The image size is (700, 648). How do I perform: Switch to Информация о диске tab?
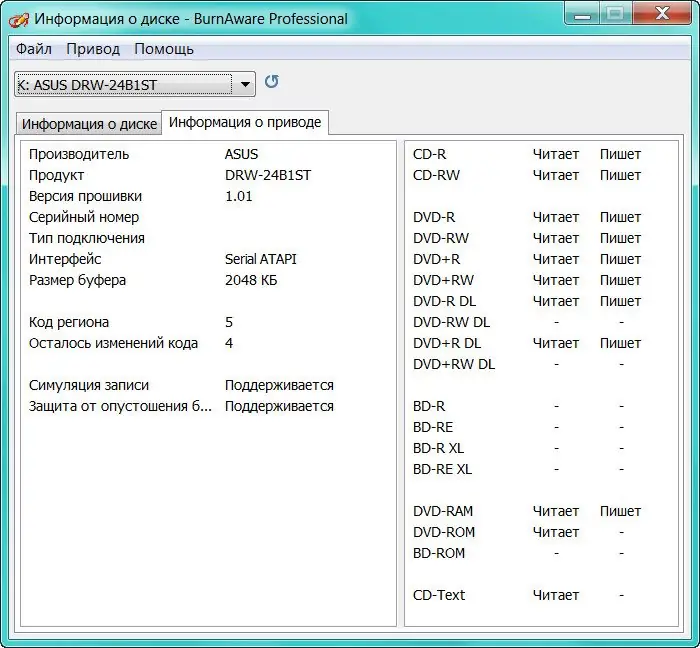pyautogui.click(x=89, y=124)
